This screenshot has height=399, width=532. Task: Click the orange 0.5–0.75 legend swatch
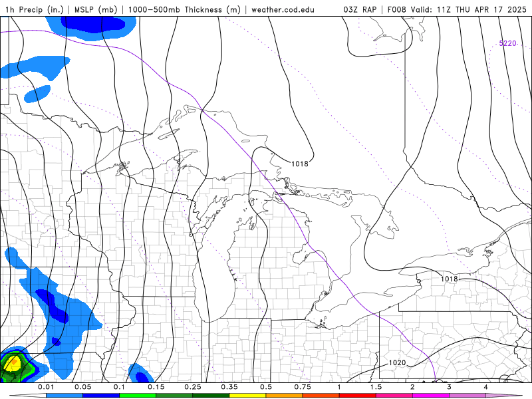click(285, 396)
